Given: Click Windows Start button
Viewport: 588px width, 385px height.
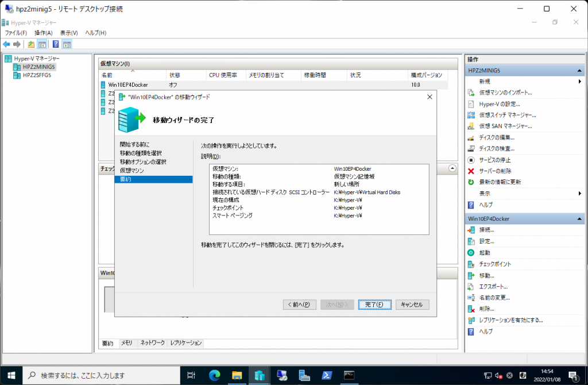Looking at the screenshot, I should tap(11, 375).
